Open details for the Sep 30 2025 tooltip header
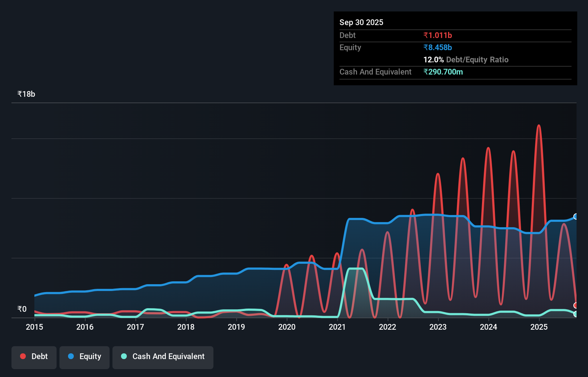588x377 pixels. [x=361, y=22]
